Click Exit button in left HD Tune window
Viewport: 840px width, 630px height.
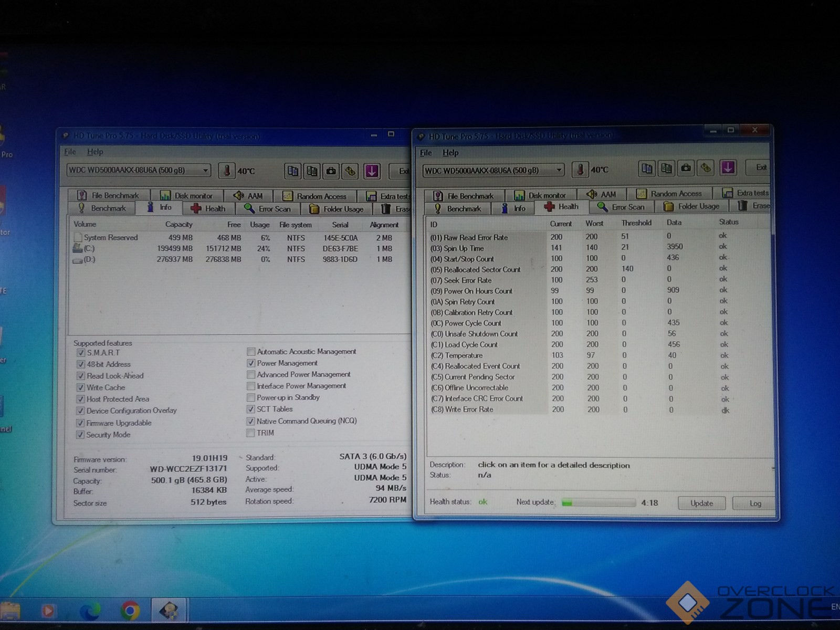pyautogui.click(x=401, y=171)
